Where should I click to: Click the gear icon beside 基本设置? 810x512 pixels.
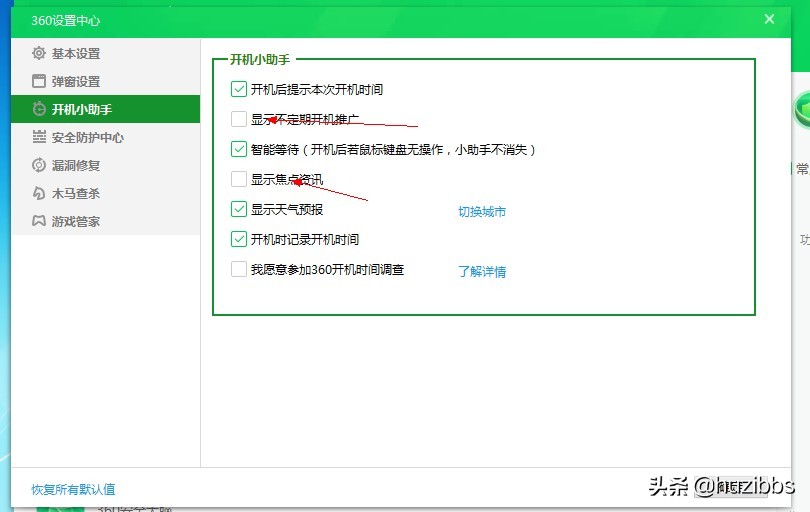[39, 53]
